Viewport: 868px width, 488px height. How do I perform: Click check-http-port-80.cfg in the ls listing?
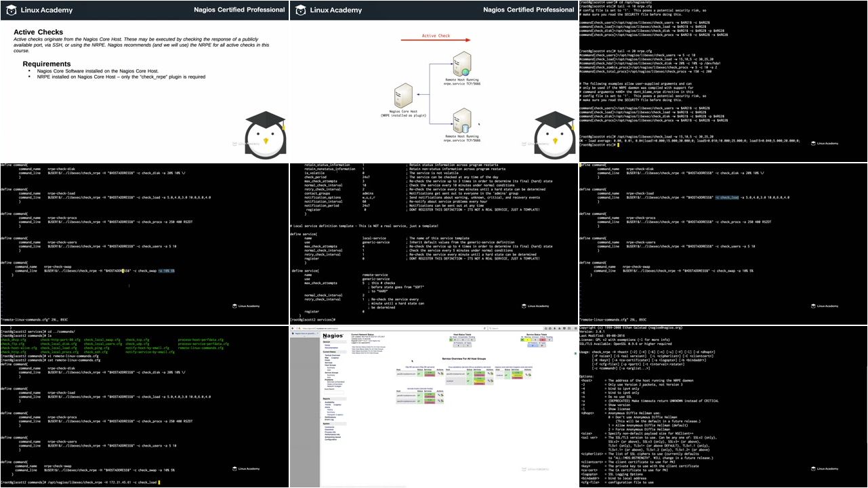pos(62,340)
